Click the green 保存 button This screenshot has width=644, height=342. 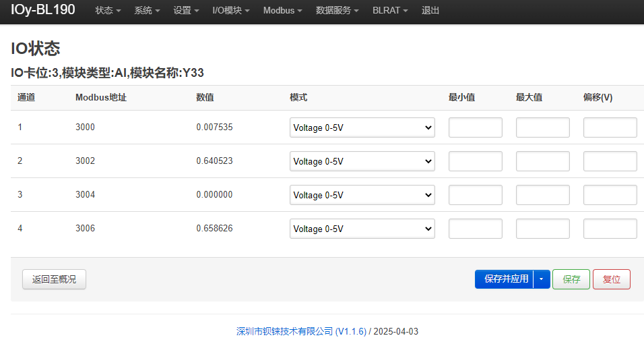(x=571, y=279)
